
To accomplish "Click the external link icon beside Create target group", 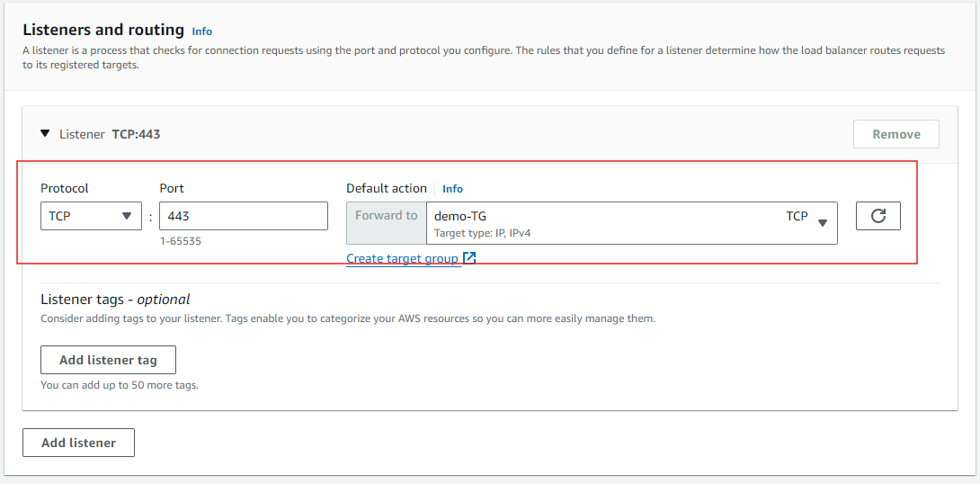I will pyautogui.click(x=469, y=259).
